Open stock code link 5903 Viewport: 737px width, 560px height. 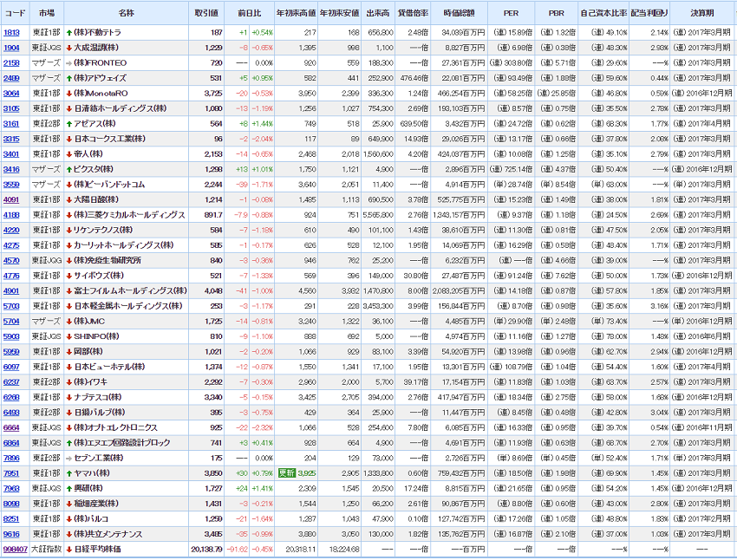tap(11, 336)
